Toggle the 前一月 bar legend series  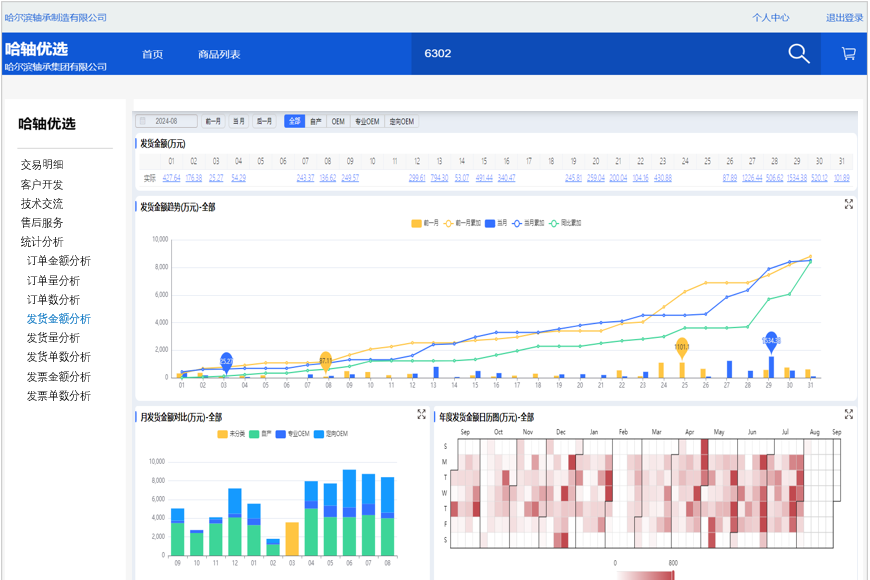tap(425, 223)
